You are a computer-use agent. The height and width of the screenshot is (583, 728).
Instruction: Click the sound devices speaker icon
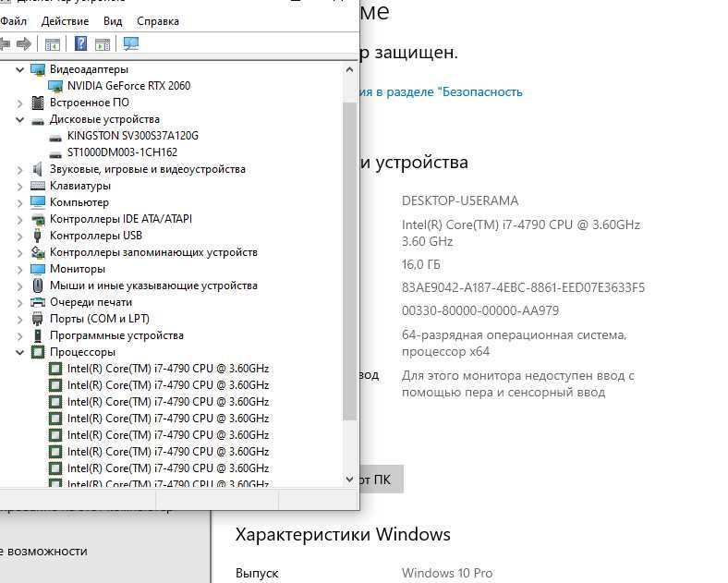point(38,169)
